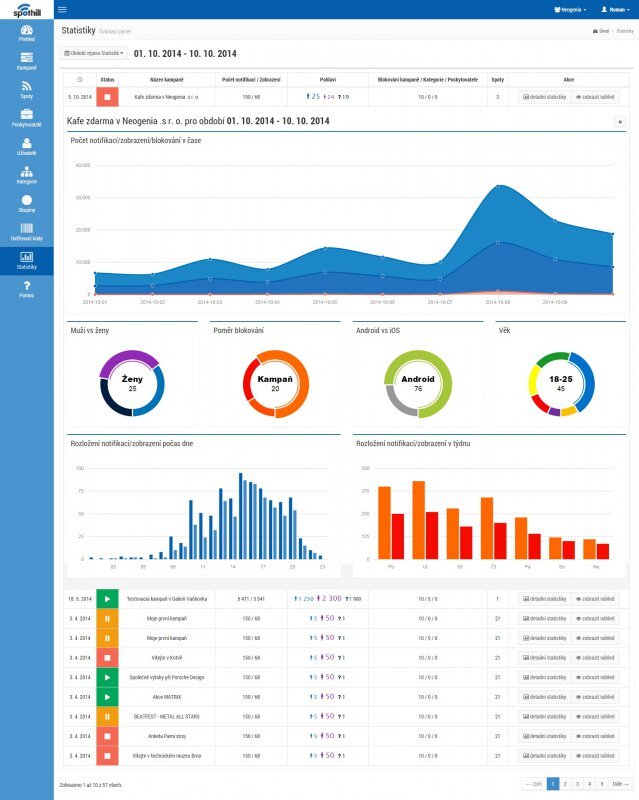Go to page 2 in pagination
This screenshot has width=639, height=800.
pos(565,785)
